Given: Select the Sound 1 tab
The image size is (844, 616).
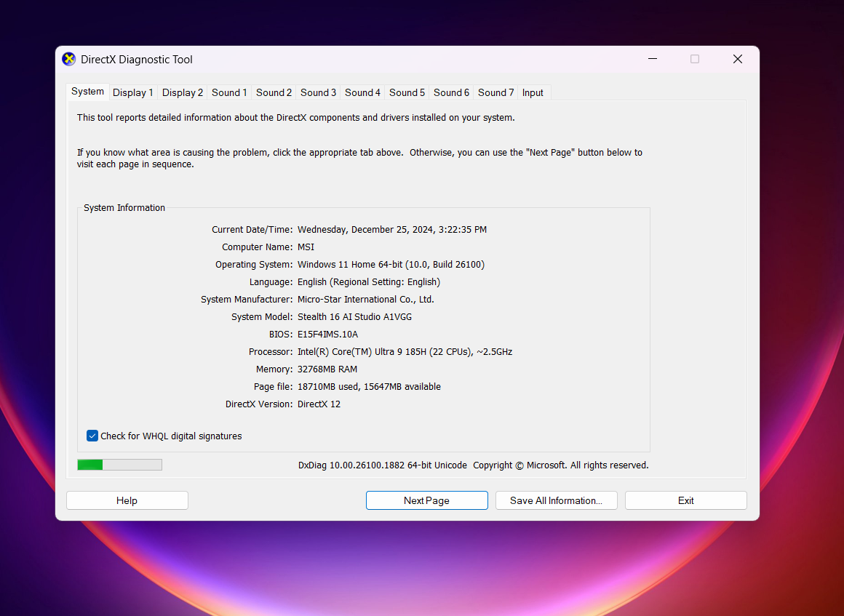Looking at the screenshot, I should (229, 92).
